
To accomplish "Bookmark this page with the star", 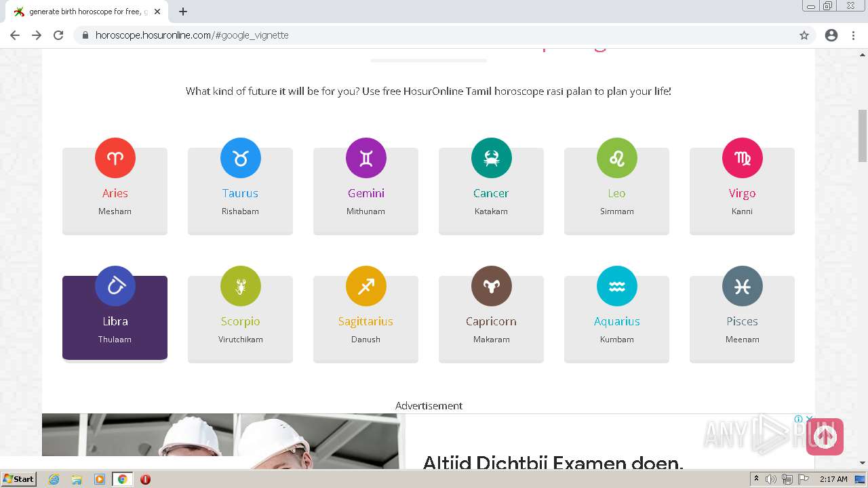I will tap(804, 35).
